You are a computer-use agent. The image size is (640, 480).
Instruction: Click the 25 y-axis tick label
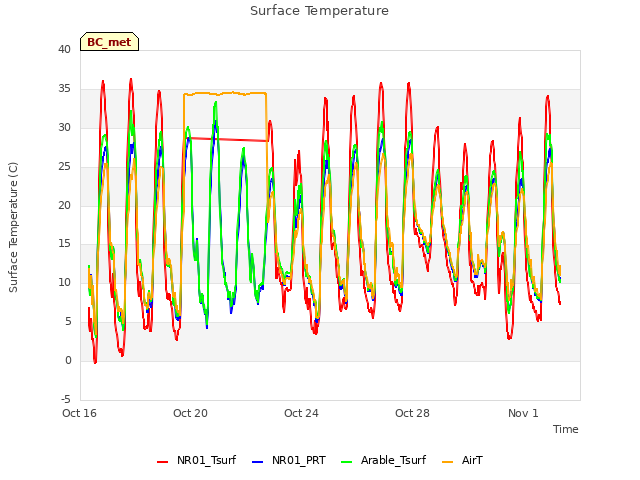(64, 167)
